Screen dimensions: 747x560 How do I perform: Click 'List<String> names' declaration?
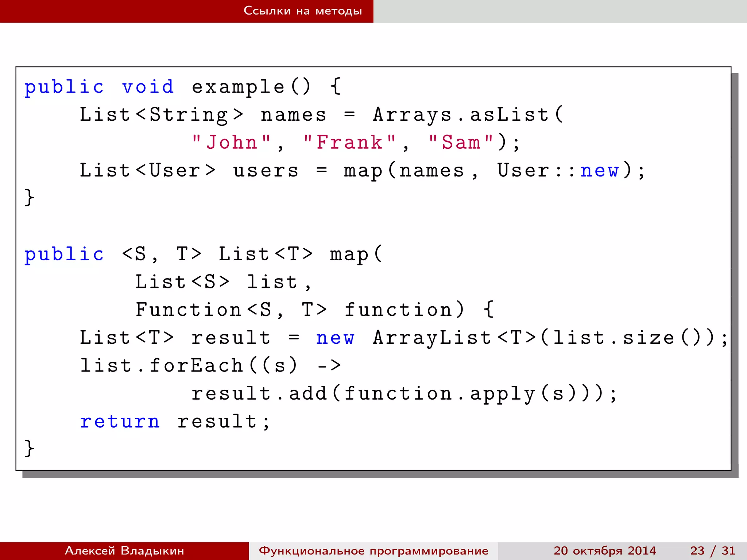(x=202, y=115)
